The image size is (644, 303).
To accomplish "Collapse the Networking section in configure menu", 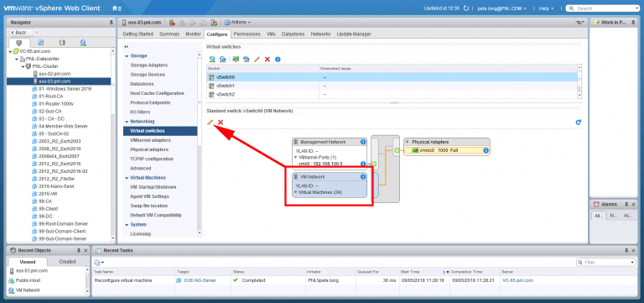I will coord(127,122).
